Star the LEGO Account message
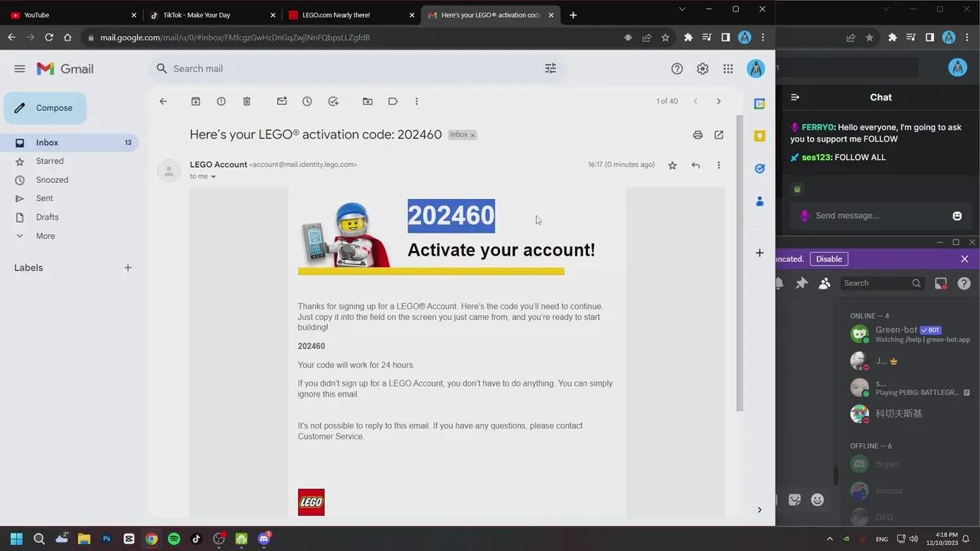 [x=672, y=165]
